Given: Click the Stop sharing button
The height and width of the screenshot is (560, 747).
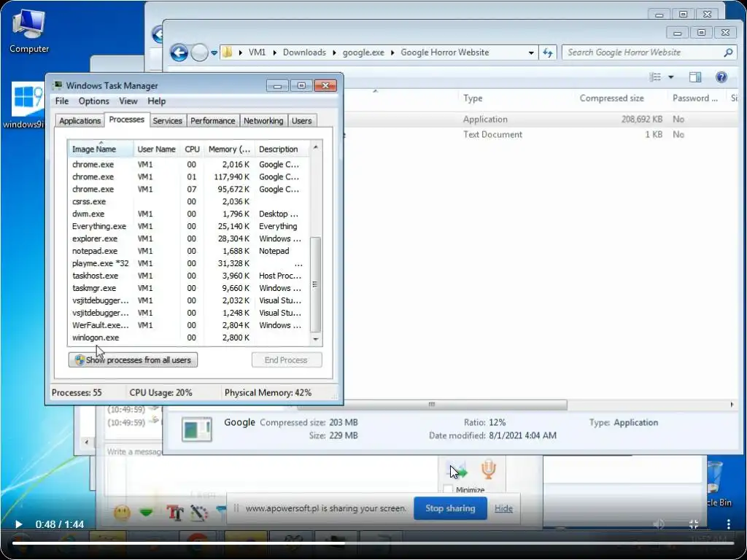Looking at the screenshot, I should [450, 508].
